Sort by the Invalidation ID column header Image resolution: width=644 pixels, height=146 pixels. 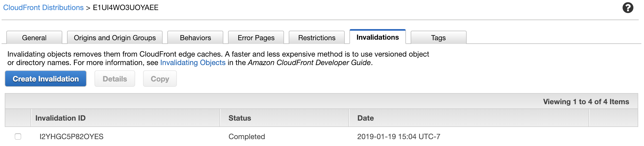[60, 118]
